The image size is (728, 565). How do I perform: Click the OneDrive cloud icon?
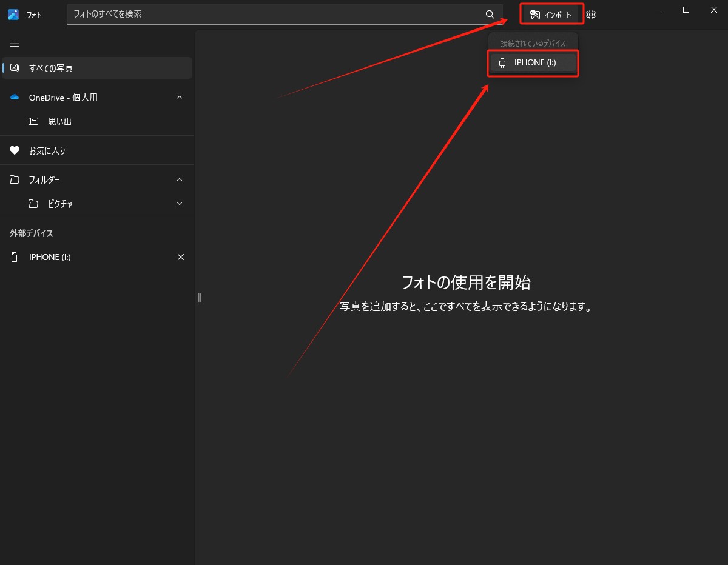tap(15, 97)
